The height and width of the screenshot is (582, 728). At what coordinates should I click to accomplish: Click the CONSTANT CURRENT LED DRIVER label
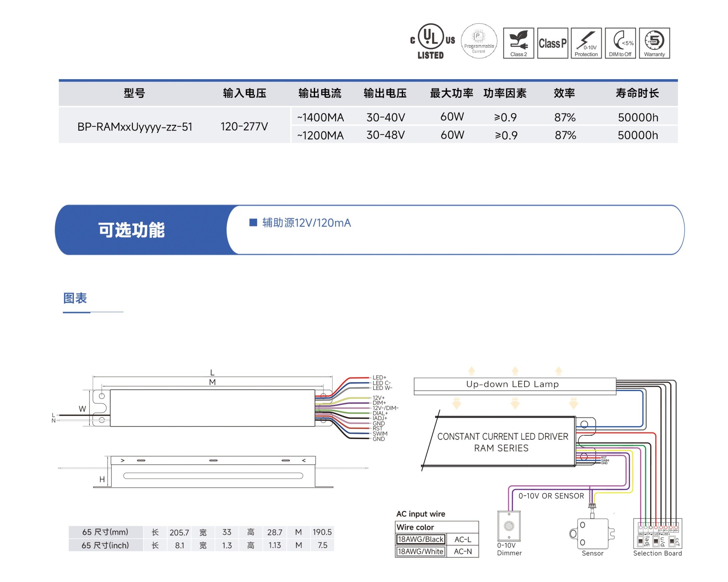[x=503, y=436]
